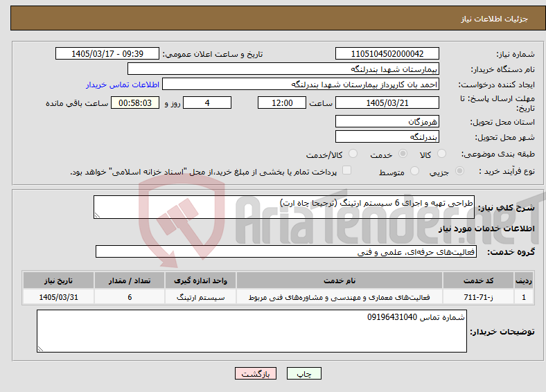Select the کالا/خدمت radio button
The image size is (546, 392).
353,154
